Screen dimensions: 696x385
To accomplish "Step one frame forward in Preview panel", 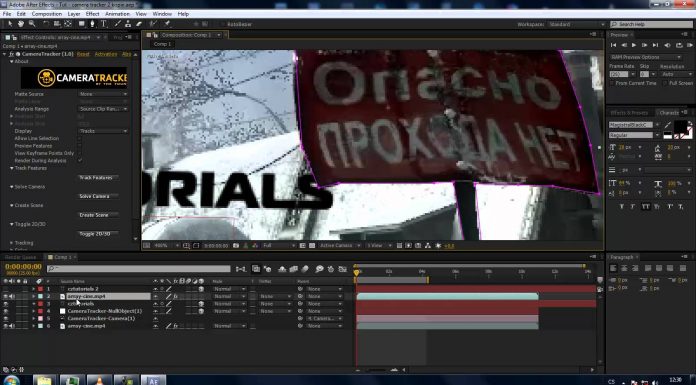I will tap(644, 45).
